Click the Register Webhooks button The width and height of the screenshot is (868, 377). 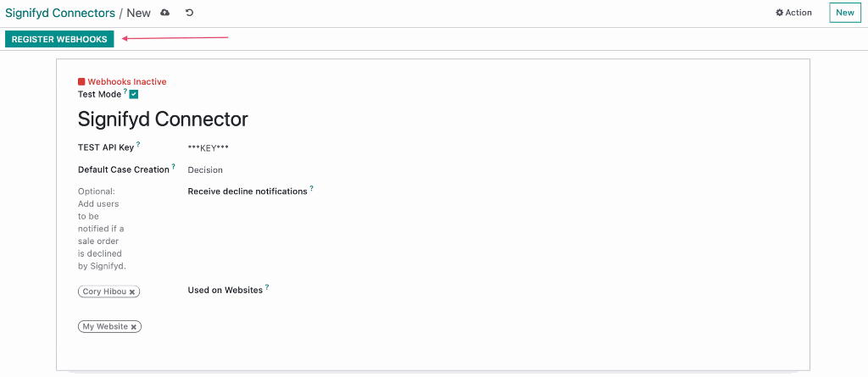[x=59, y=39]
